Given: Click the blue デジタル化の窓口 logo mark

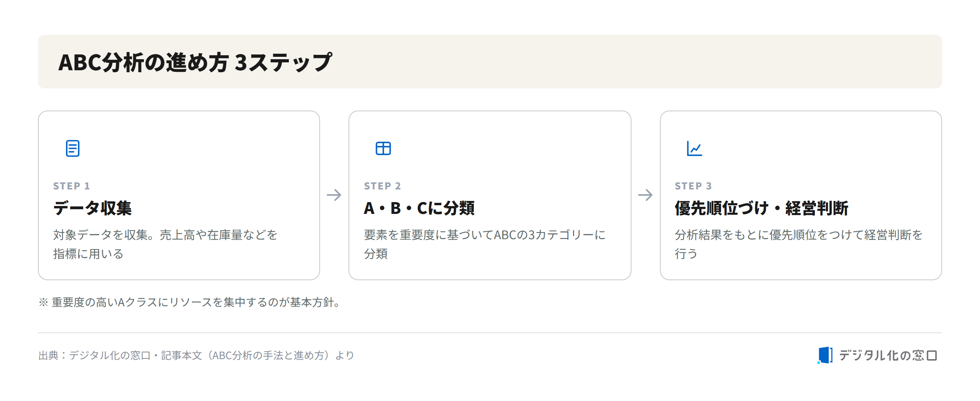Looking at the screenshot, I should click(825, 355).
